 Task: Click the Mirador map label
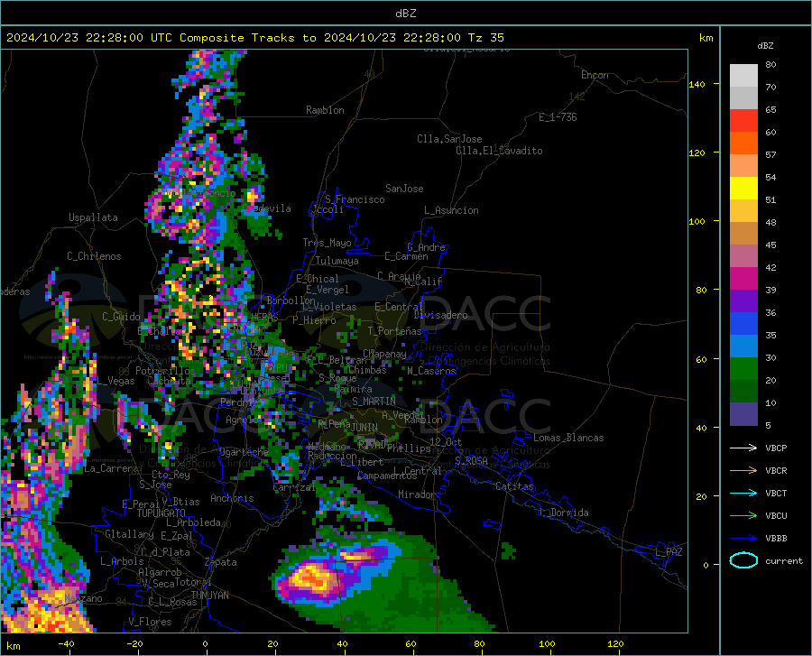click(x=416, y=494)
